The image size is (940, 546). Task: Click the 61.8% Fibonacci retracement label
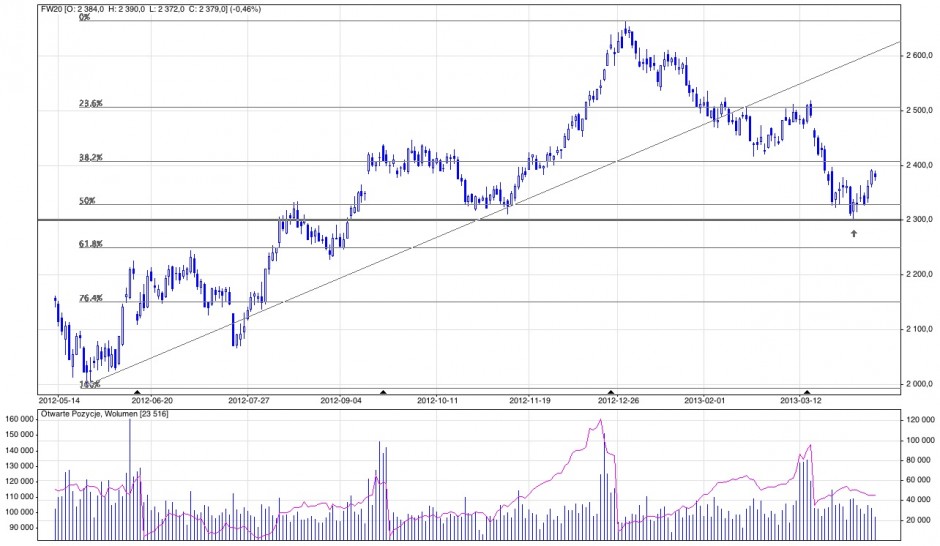(x=91, y=243)
